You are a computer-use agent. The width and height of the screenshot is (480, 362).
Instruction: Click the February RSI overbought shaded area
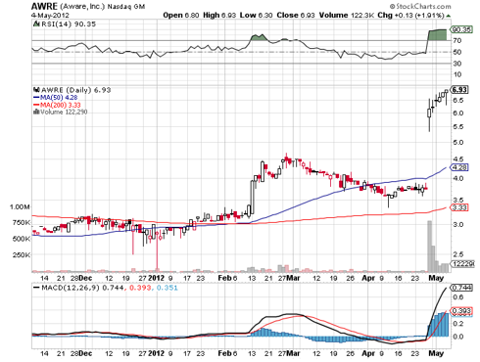pos(259,38)
